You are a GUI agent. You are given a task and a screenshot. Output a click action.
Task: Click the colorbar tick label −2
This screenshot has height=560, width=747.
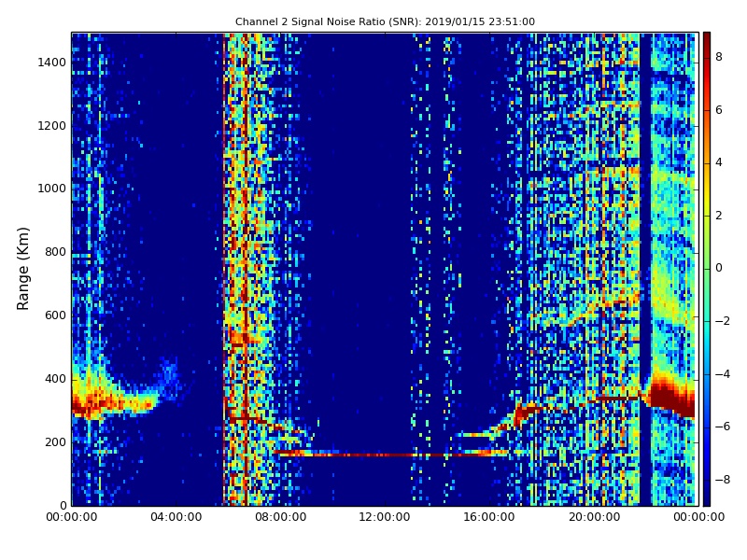coord(723,321)
